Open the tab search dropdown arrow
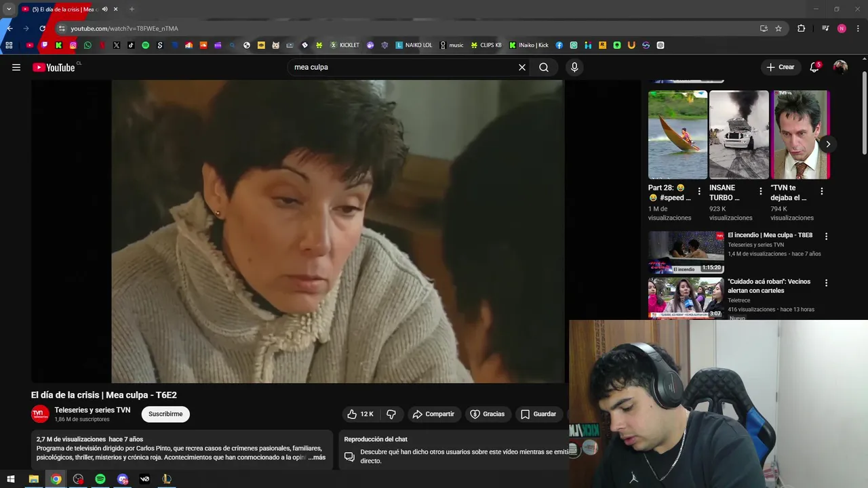Viewport: 868px width, 488px height. [x=9, y=9]
